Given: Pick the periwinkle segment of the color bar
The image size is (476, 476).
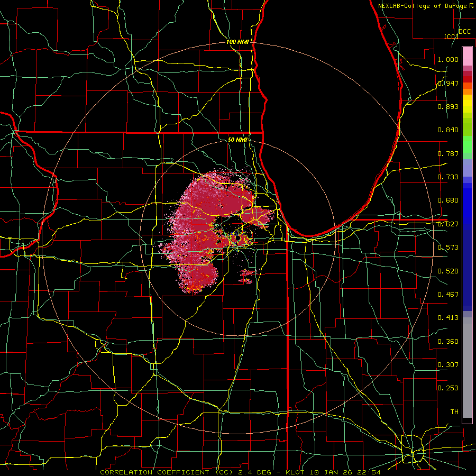Looking at the screenshot, I should point(467,168).
